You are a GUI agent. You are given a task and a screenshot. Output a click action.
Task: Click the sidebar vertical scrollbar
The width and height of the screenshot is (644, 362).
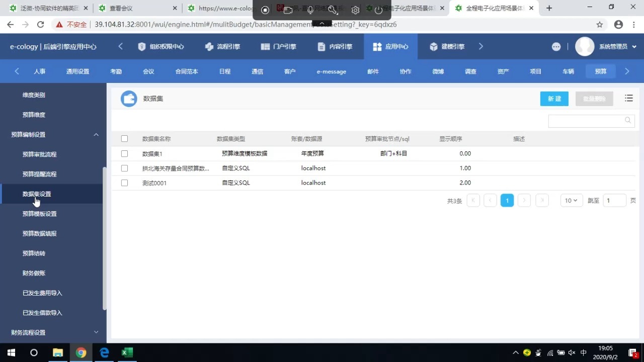pyautogui.click(x=104, y=238)
